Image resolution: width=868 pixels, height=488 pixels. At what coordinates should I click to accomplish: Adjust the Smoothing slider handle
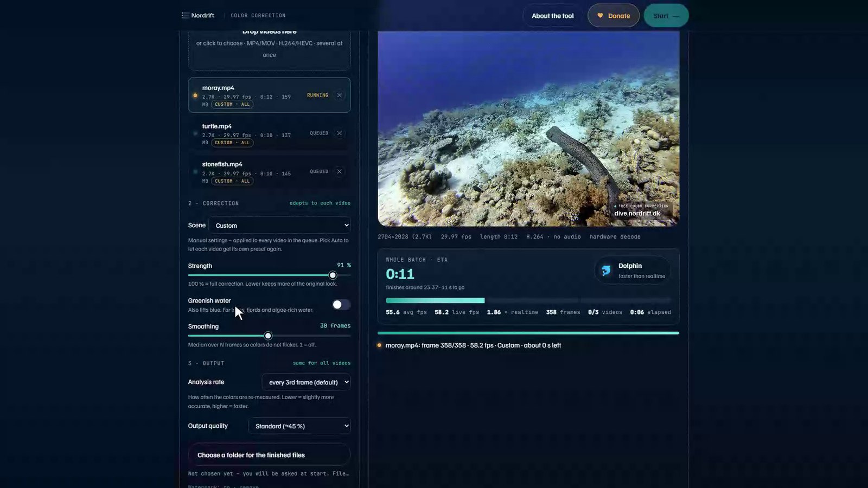tap(268, 336)
